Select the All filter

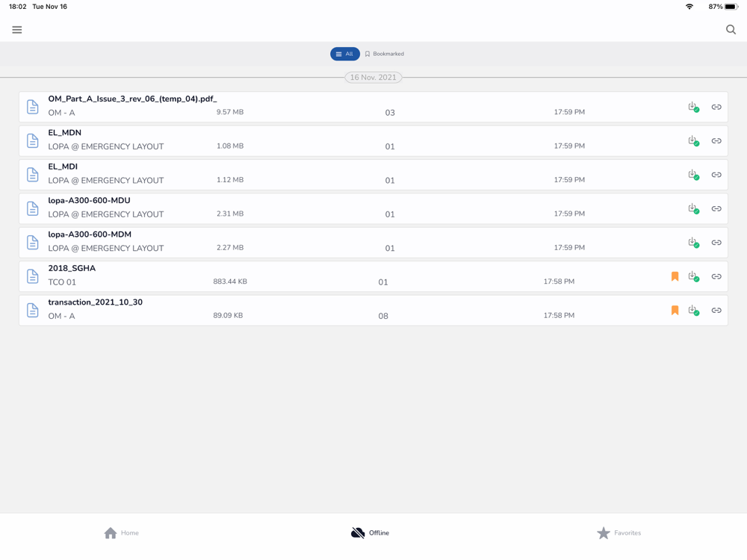point(345,54)
